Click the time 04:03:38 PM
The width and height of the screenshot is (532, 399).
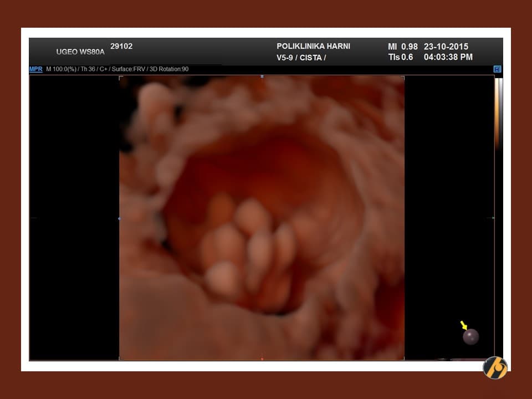[x=448, y=57]
